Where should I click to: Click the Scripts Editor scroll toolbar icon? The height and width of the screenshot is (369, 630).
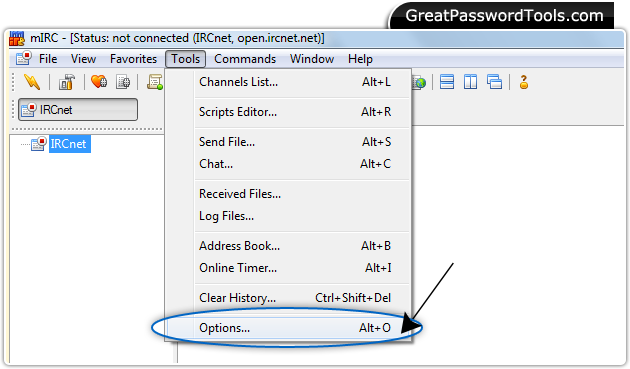[155, 82]
